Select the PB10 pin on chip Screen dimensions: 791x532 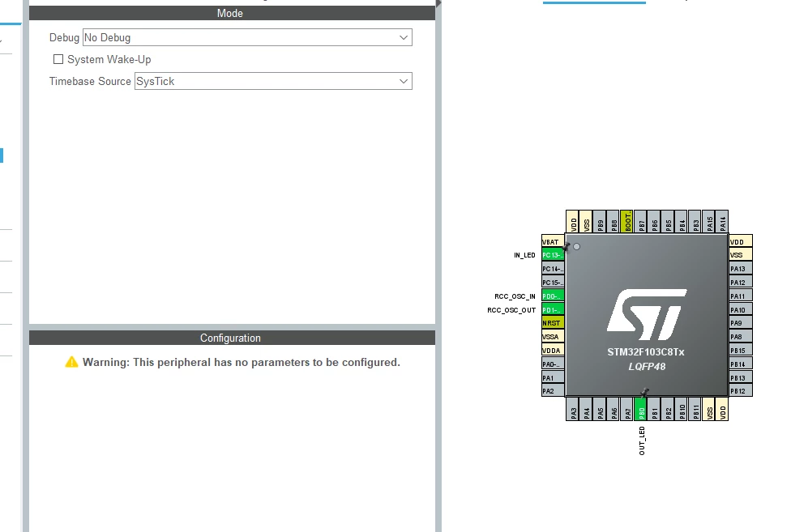[x=682, y=409]
